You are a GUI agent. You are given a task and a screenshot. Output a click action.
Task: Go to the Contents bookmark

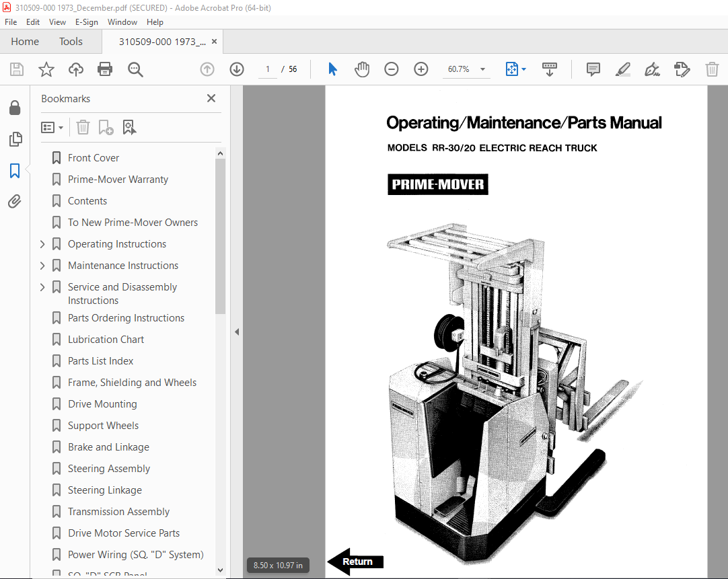coord(87,201)
